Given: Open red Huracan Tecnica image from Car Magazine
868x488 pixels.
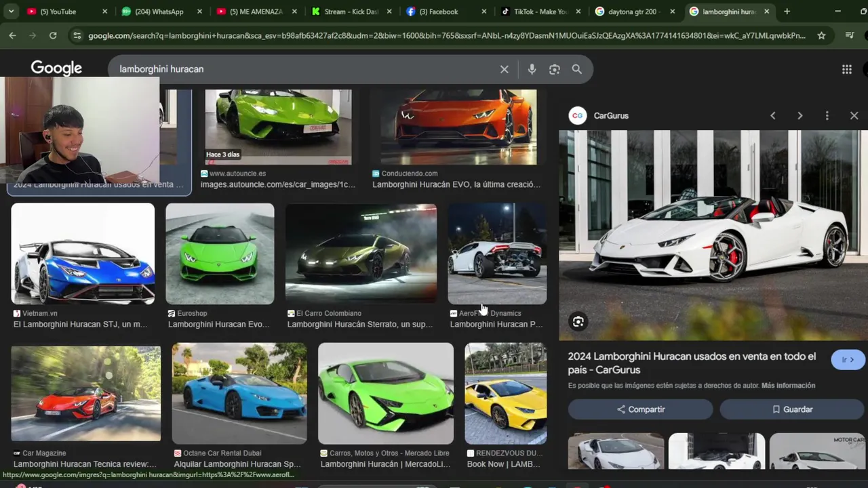Looking at the screenshot, I should pos(86,393).
